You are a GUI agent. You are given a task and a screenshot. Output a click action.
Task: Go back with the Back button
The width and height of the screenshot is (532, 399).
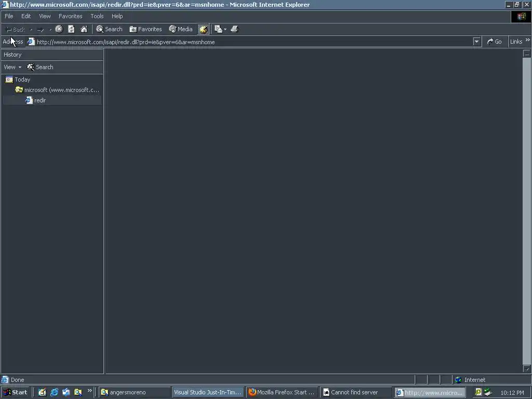click(x=16, y=30)
